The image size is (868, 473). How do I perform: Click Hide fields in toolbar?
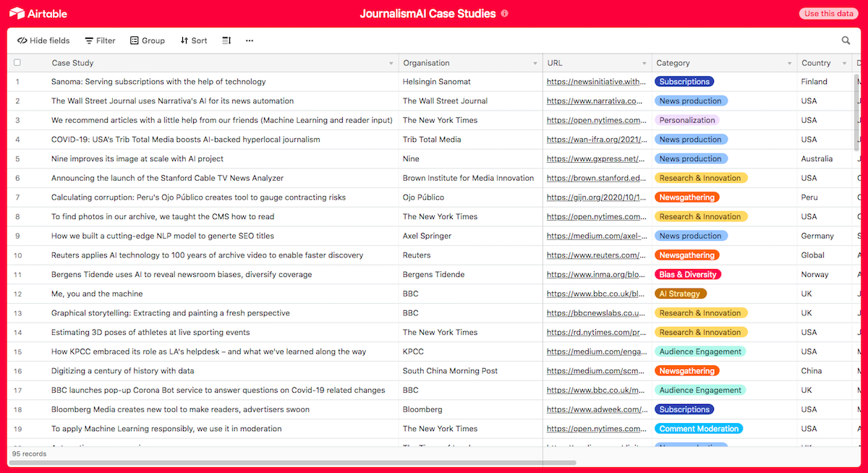tap(43, 41)
